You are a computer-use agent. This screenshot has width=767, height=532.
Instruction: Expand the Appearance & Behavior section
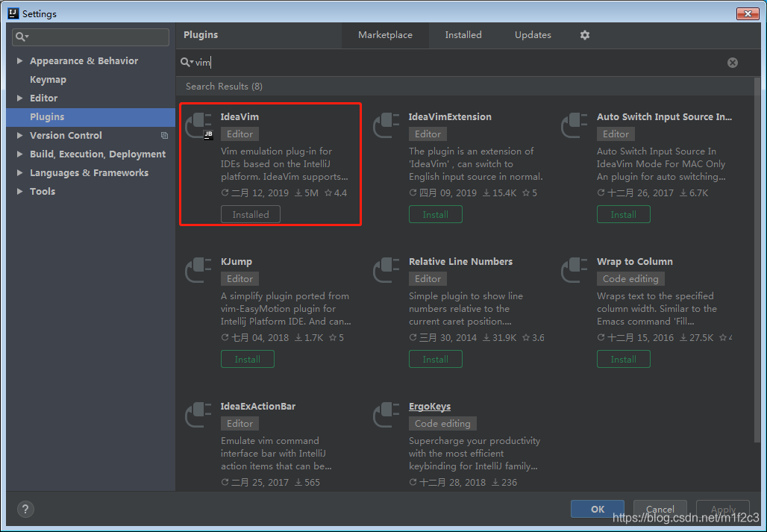[19, 60]
